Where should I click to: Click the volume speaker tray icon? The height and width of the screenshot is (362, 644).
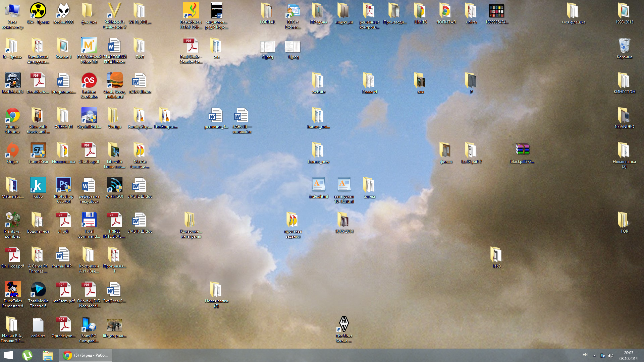pyautogui.click(x=611, y=356)
